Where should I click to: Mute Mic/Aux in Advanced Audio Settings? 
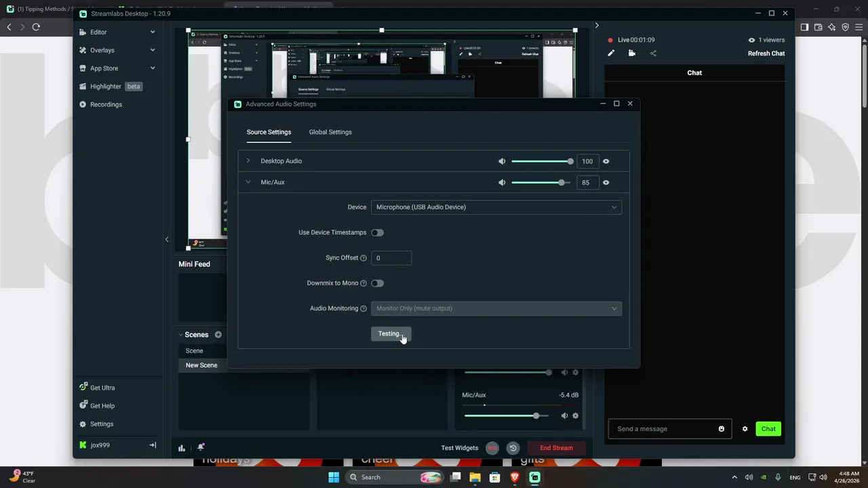pyautogui.click(x=502, y=182)
